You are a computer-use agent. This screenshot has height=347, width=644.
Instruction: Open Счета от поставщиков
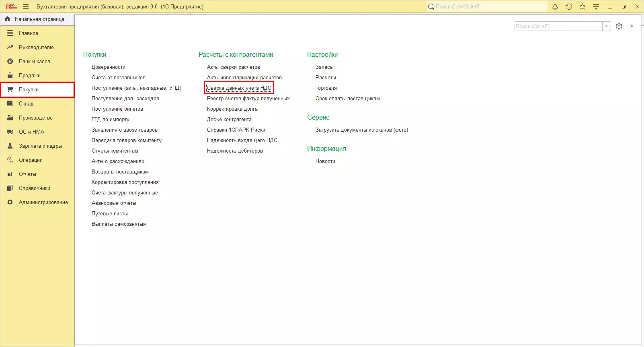point(119,78)
